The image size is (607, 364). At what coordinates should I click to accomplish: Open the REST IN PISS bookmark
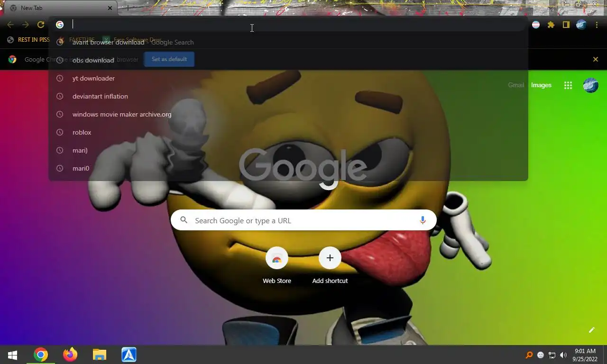[28, 40]
